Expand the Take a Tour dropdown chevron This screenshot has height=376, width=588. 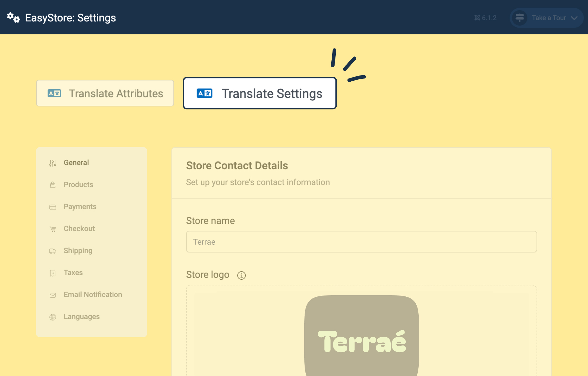(574, 18)
